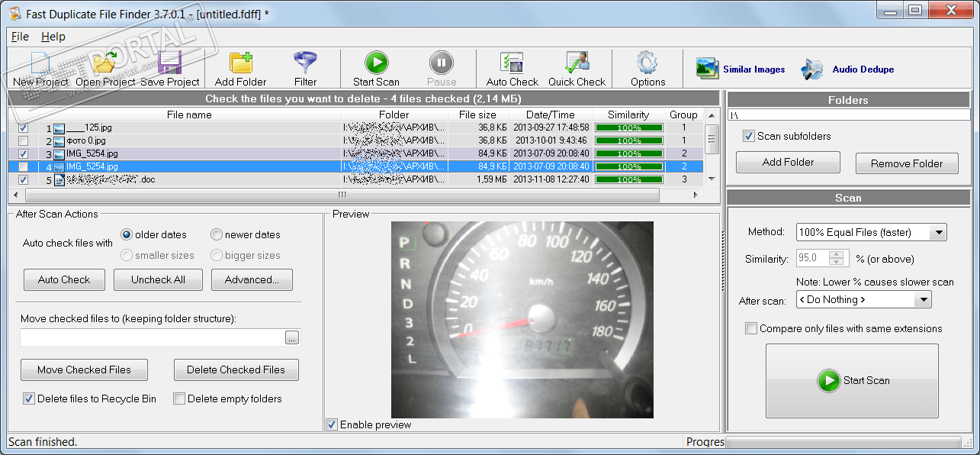Screen dimensions: 980x455
Task: Click the toolbar Start Scan icon
Action: point(376,69)
